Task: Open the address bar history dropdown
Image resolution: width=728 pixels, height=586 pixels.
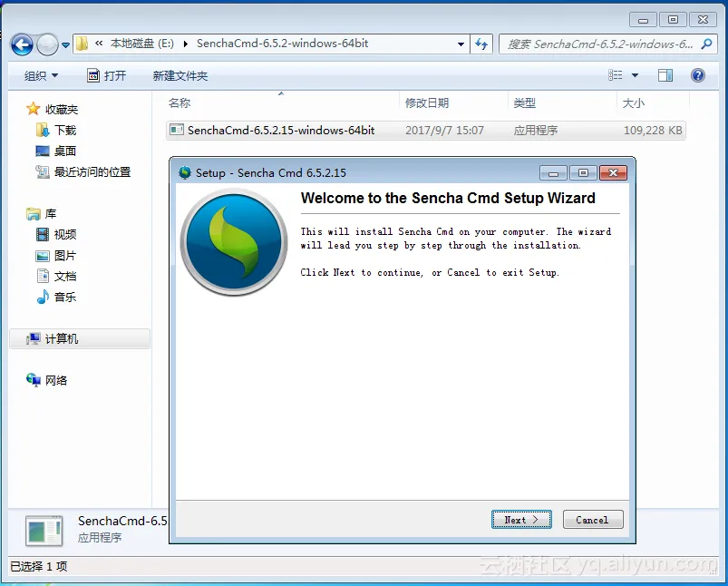Action: 461,44
